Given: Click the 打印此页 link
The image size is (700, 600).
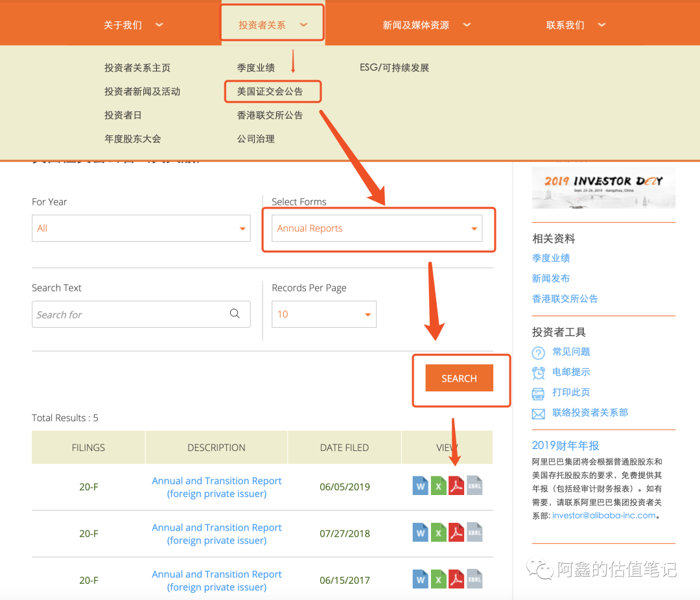Looking at the screenshot, I should click(572, 393).
